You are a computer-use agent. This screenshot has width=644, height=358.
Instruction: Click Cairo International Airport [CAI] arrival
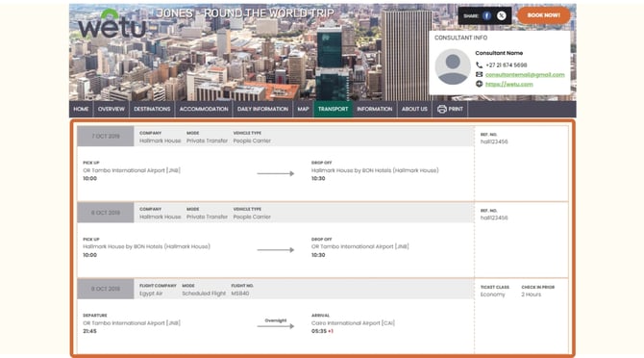click(353, 323)
